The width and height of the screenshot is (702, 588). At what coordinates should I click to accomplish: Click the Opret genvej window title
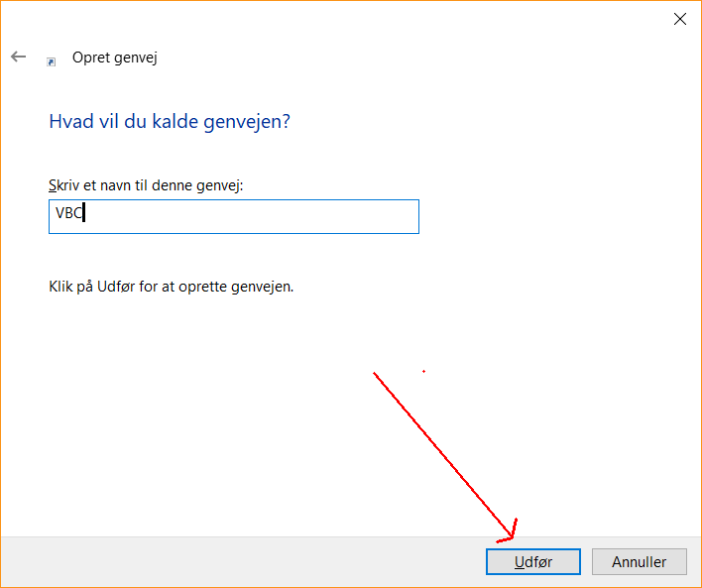(115, 58)
